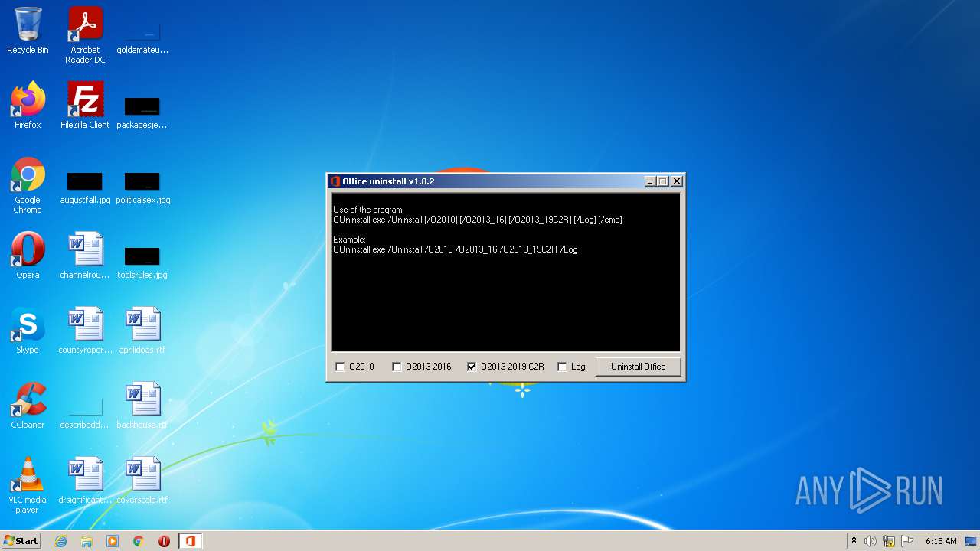980x551 pixels.
Task: Click the Show desktop button
Action: [x=972, y=541]
